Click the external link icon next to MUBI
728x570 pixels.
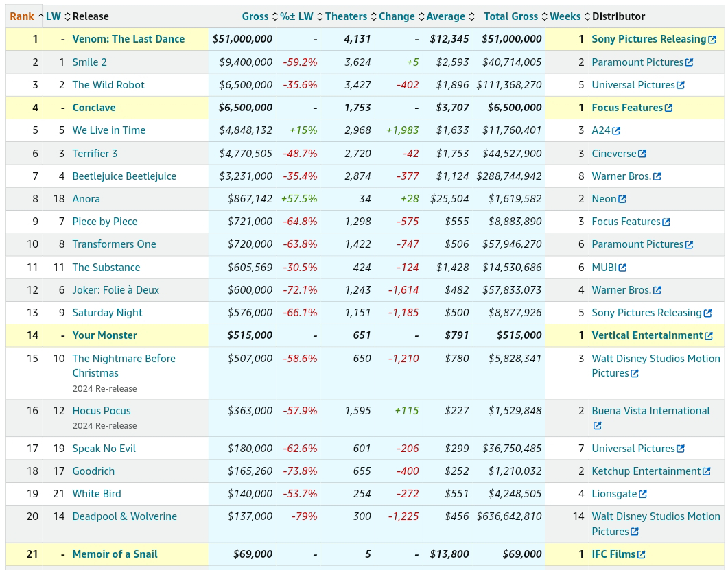click(622, 268)
